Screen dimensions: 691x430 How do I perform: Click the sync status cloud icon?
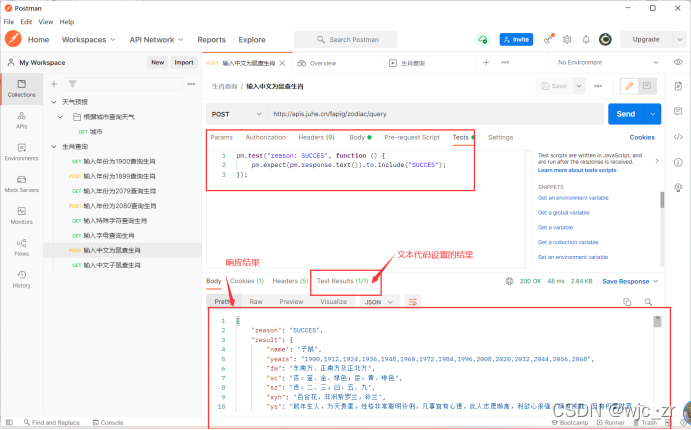(483, 40)
